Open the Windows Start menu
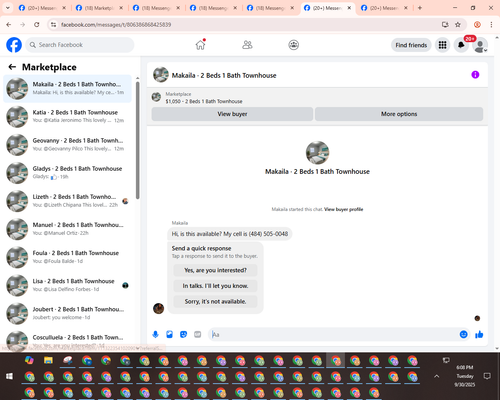This screenshot has height=400, width=500. pyautogui.click(x=9, y=376)
